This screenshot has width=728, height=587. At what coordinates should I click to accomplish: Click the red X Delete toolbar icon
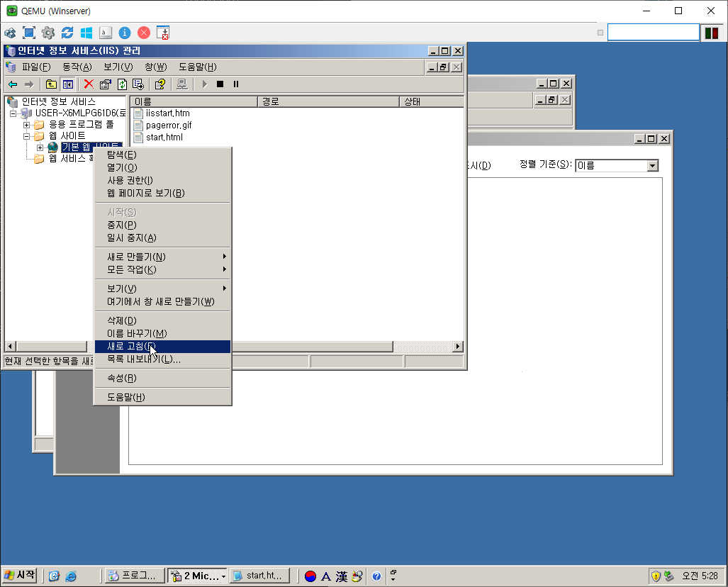[x=89, y=84]
